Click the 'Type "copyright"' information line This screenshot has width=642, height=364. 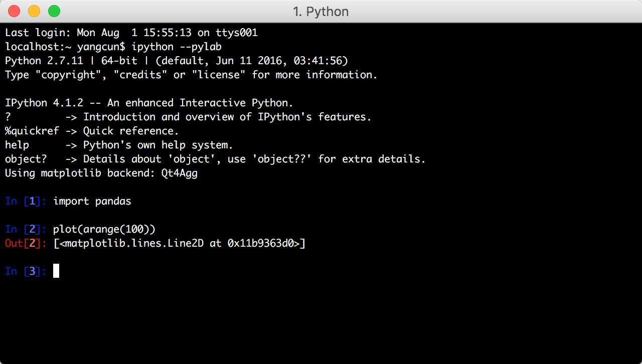pos(191,75)
